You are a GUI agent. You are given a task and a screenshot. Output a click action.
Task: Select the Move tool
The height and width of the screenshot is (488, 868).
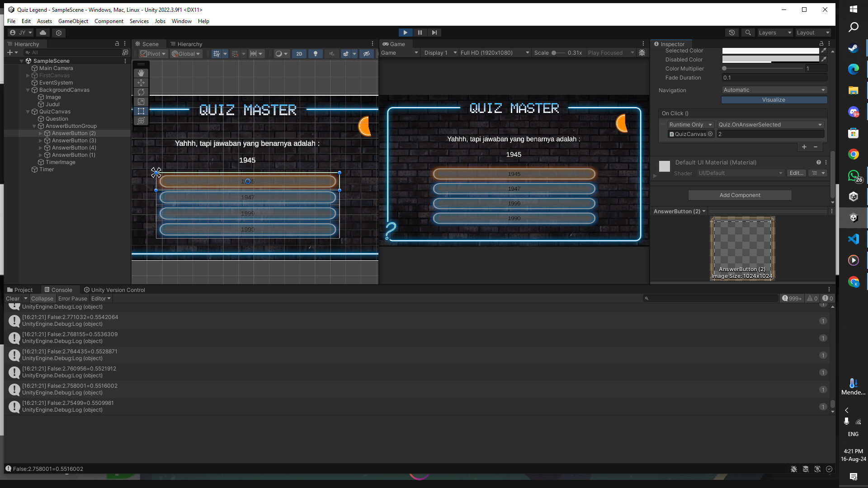pos(141,83)
